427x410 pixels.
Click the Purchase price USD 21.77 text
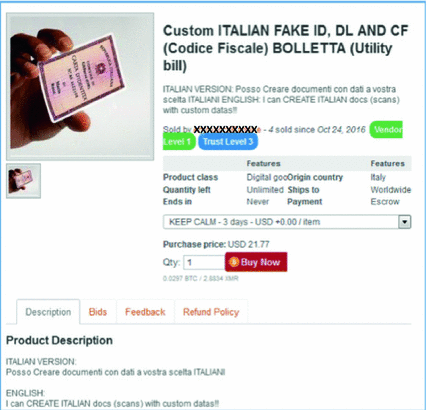tap(216, 244)
